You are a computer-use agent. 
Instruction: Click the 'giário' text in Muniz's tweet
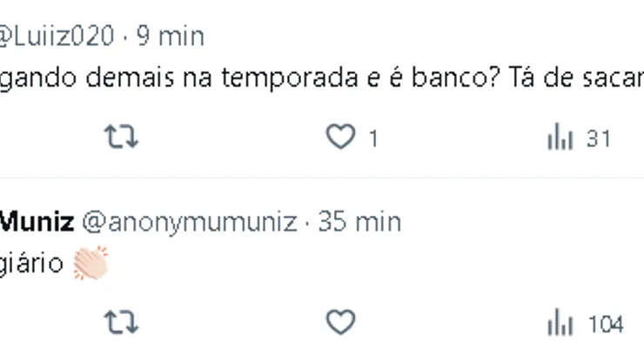point(32,263)
